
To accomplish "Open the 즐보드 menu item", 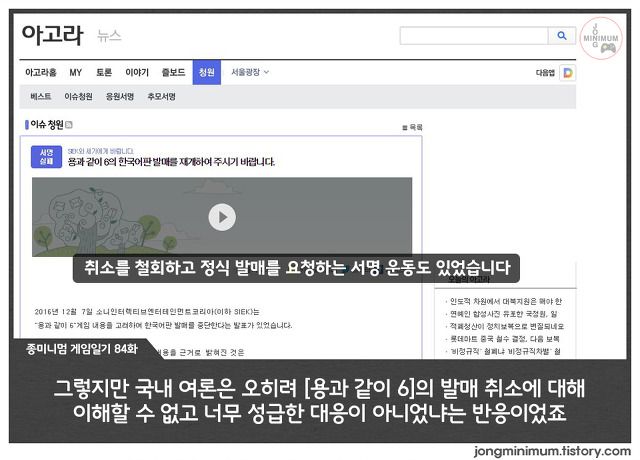I will [173, 73].
